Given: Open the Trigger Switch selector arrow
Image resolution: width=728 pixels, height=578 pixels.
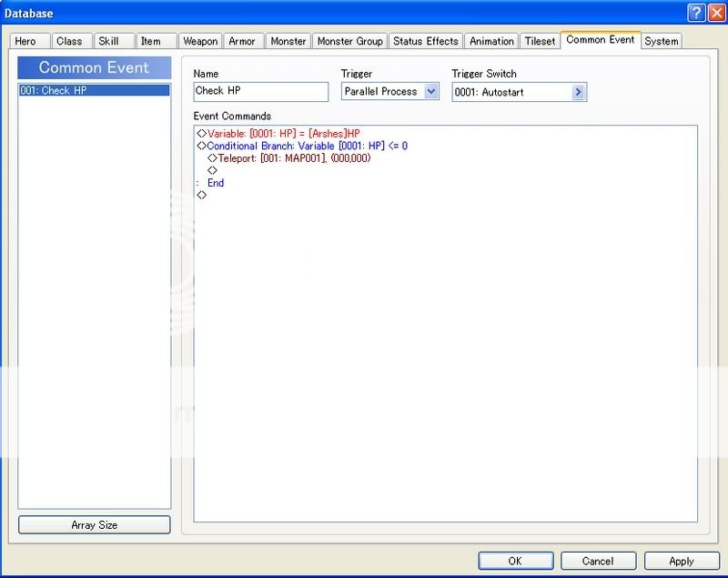Looking at the screenshot, I should [x=578, y=92].
